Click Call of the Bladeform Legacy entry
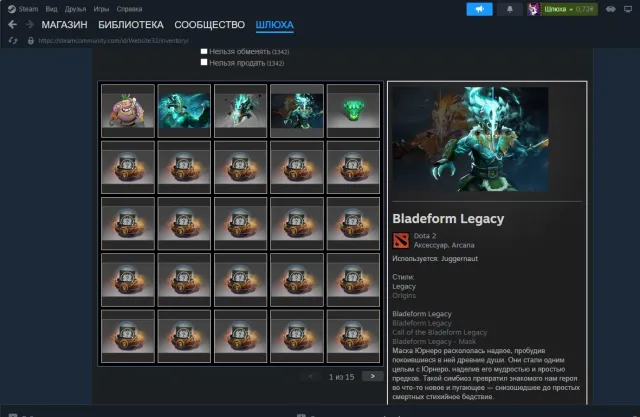The width and height of the screenshot is (640, 417). pyautogui.click(x=440, y=333)
